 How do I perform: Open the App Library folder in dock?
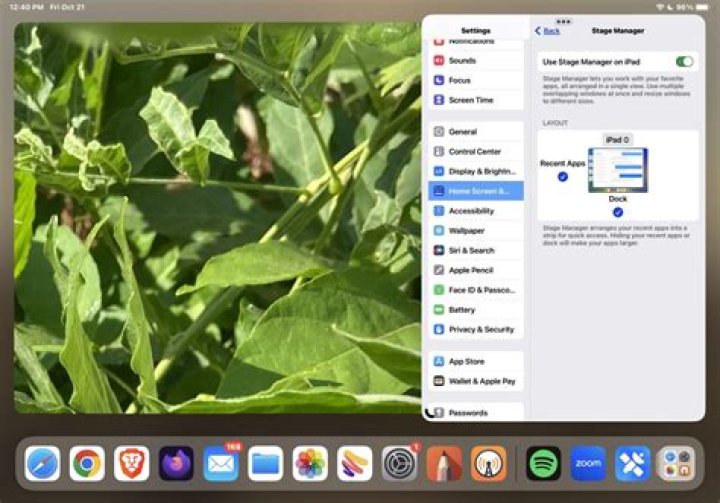677,463
